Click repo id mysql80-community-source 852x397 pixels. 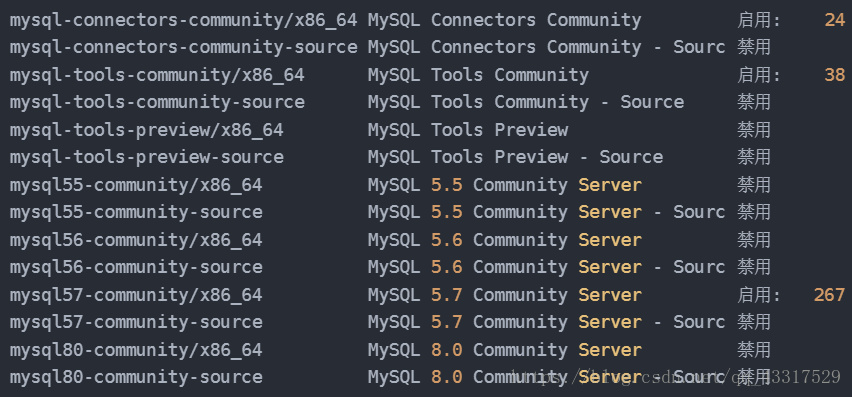[136, 377]
